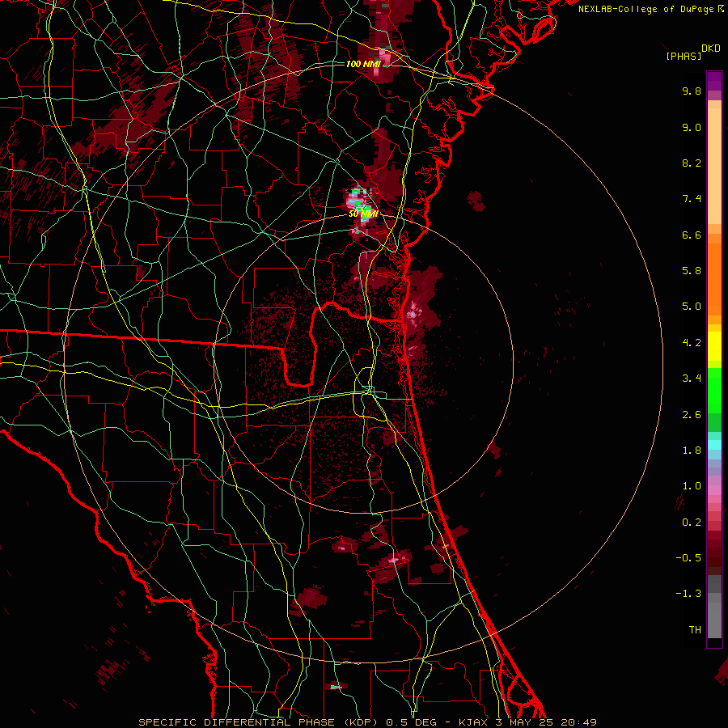Click the NEXLAB-College of DuPage label

point(645,9)
